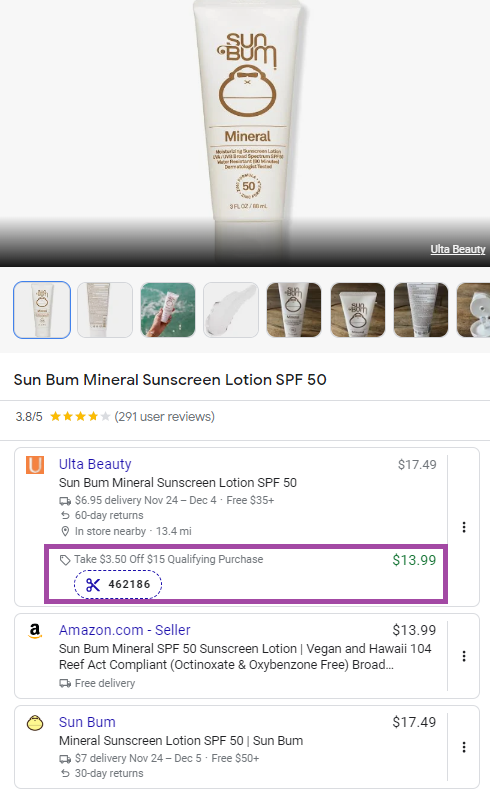Open the Sun Bum store link
Screen dimensions: 494x789
coord(87,722)
